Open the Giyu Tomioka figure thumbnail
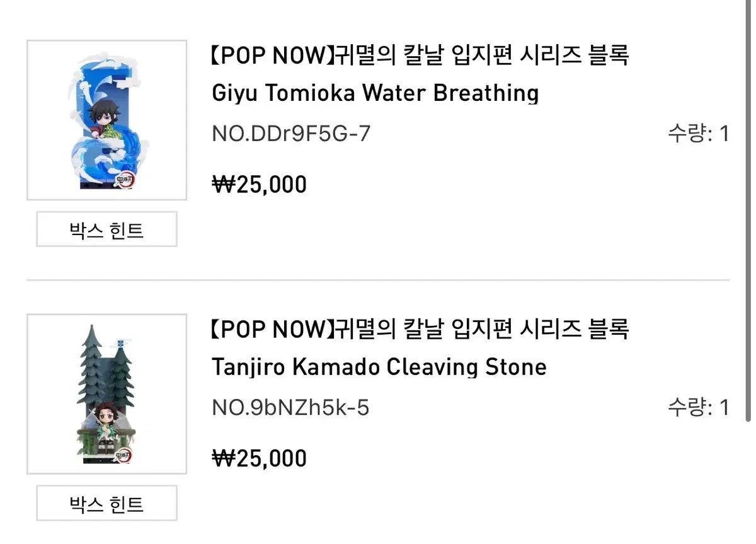The image size is (756, 544). (x=106, y=120)
